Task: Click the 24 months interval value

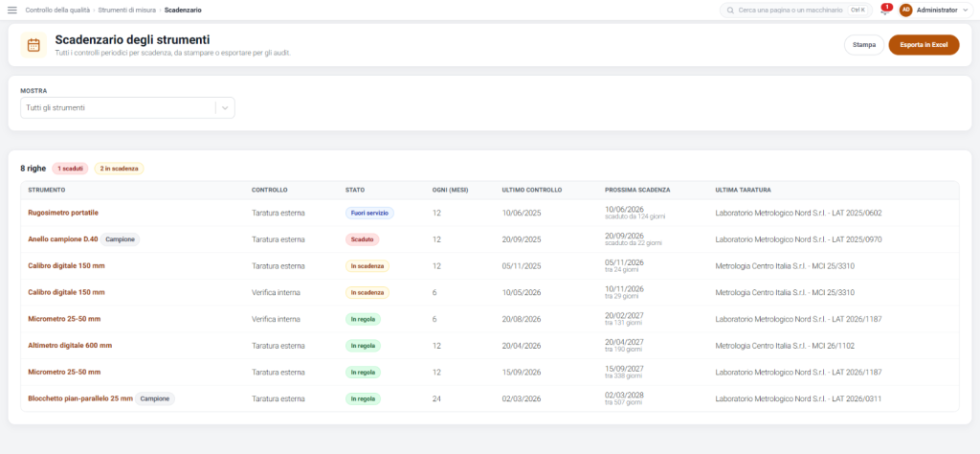Action: click(436, 398)
